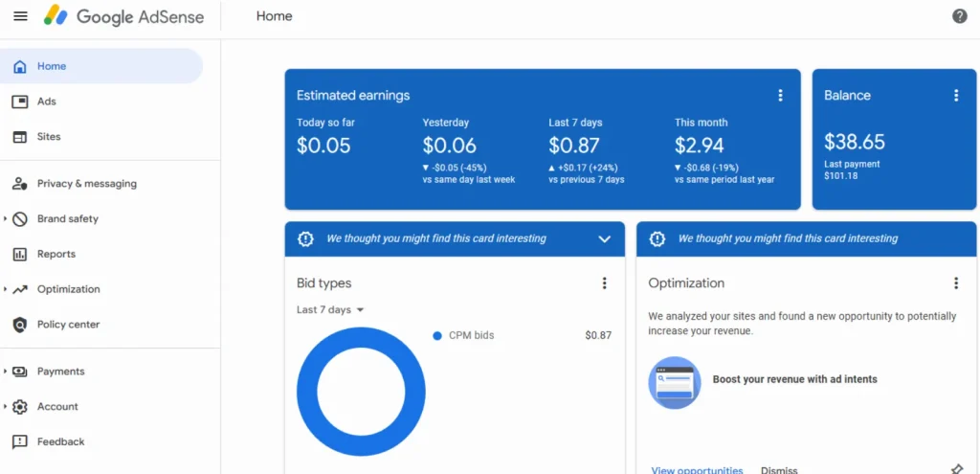Open the hamburger main menu icon

point(20,16)
